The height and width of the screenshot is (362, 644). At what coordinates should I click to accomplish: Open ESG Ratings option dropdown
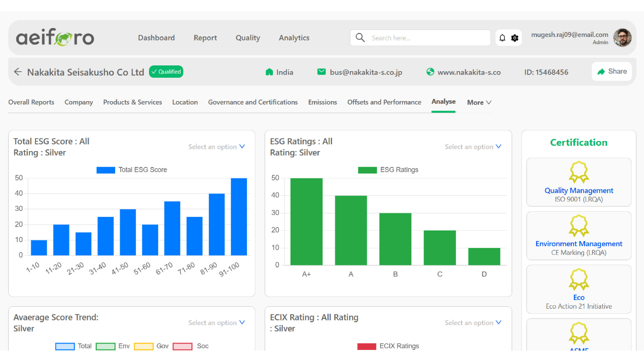(x=473, y=147)
